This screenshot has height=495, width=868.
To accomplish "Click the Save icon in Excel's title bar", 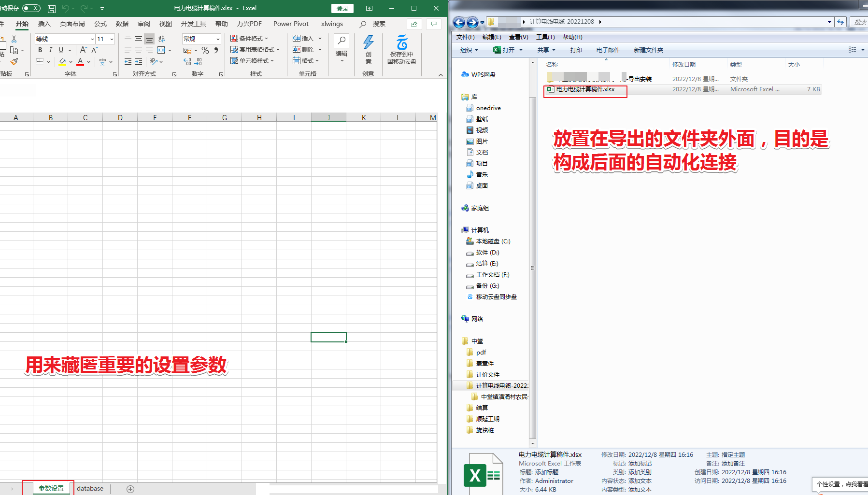I will pyautogui.click(x=52, y=9).
